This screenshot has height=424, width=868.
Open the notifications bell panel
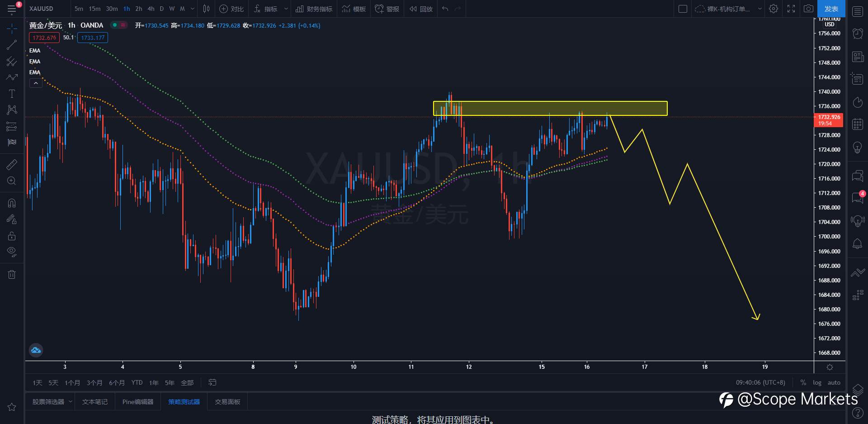(858, 244)
